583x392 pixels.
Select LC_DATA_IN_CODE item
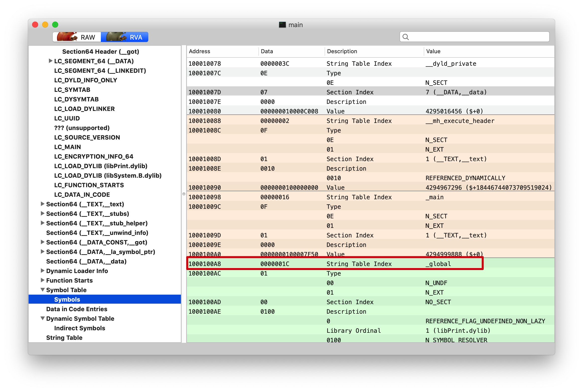[x=82, y=194]
